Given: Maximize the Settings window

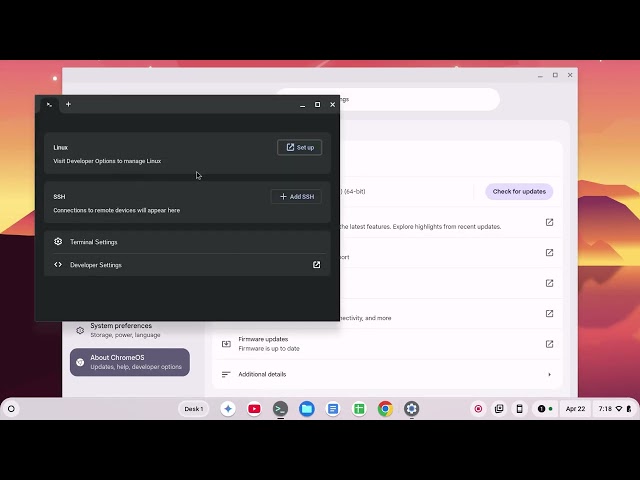Looking at the screenshot, I should click(555, 75).
